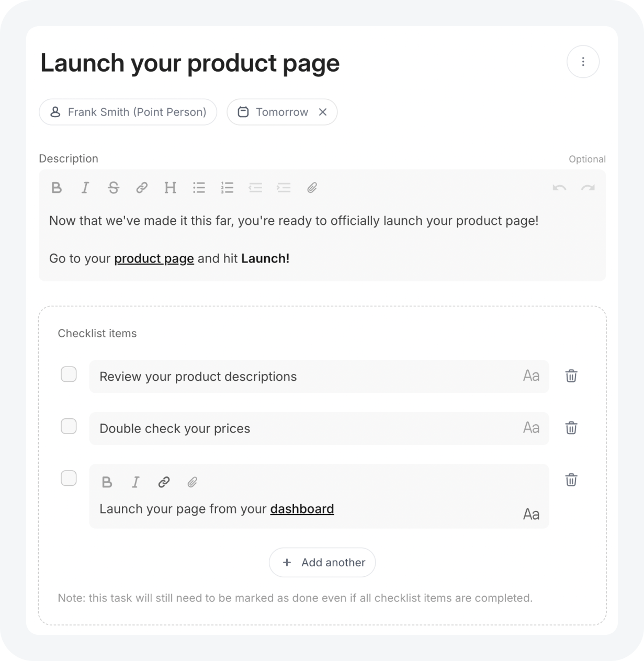Screen dimensions: 644x661
Task: Click the Add another button
Action: (322, 563)
